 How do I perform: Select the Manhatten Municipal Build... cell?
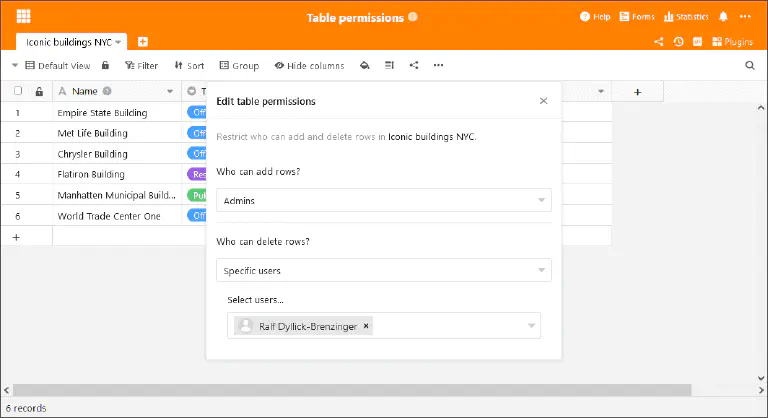(117, 195)
